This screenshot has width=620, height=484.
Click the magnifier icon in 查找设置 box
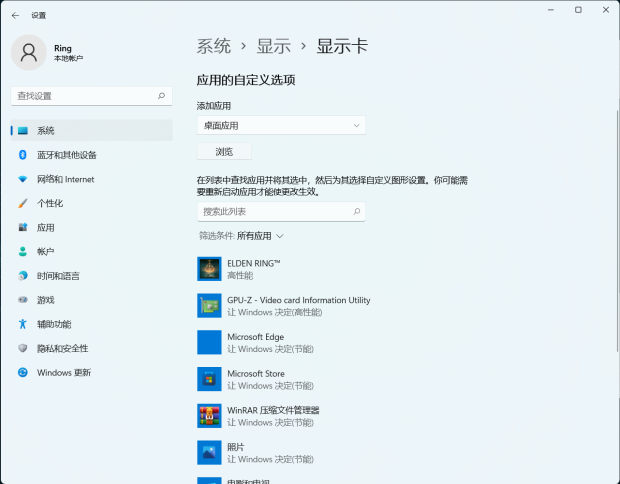(161, 96)
